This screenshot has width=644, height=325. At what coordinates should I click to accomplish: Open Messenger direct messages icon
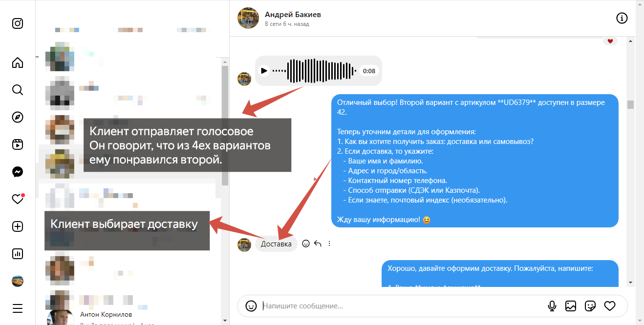pos(18,172)
